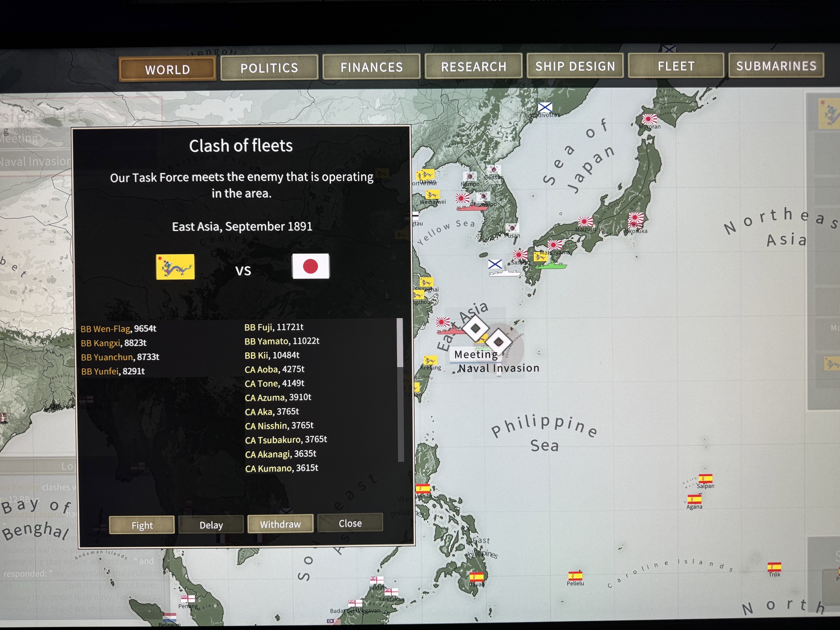Click the Chinese dragon flag in dialog
Screen dimensions: 840x630
(175, 267)
